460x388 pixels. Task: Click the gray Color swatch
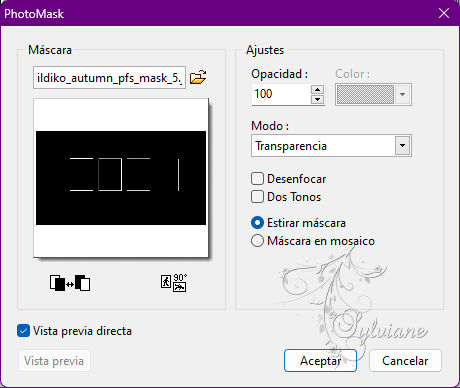point(365,95)
